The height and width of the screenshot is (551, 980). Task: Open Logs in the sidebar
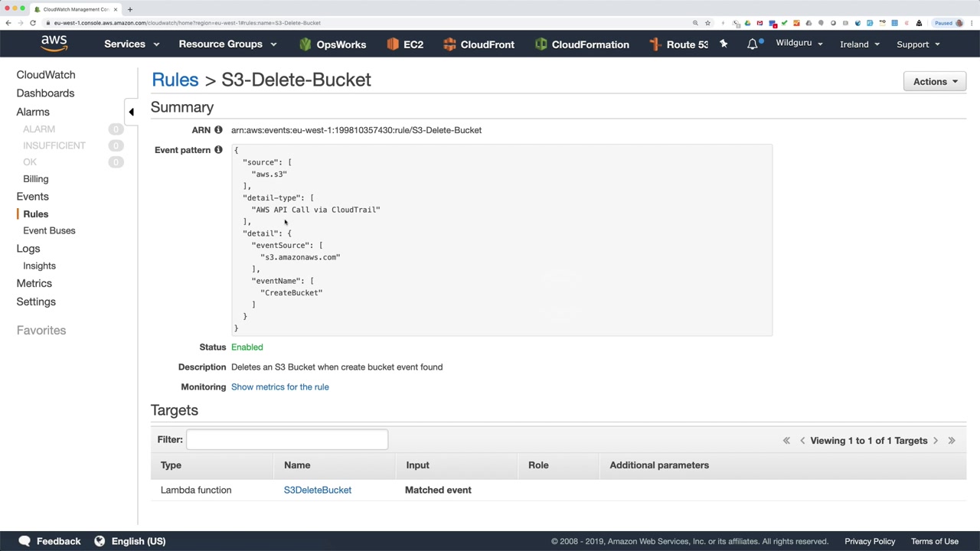(28, 249)
